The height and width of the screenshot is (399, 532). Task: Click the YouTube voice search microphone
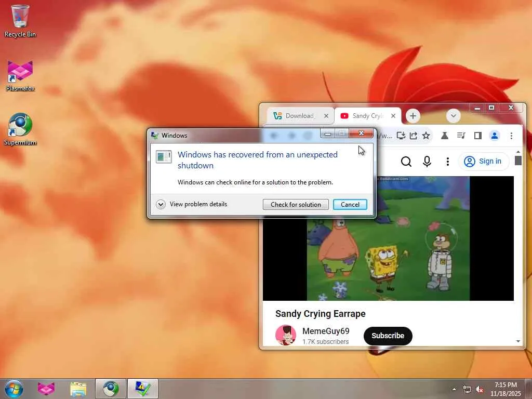point(427,162)
